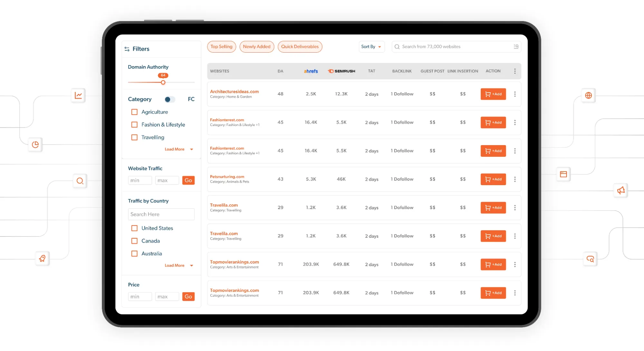Check the Canada country box
This screenshot has width=644, height=351.
pos(135,241)
